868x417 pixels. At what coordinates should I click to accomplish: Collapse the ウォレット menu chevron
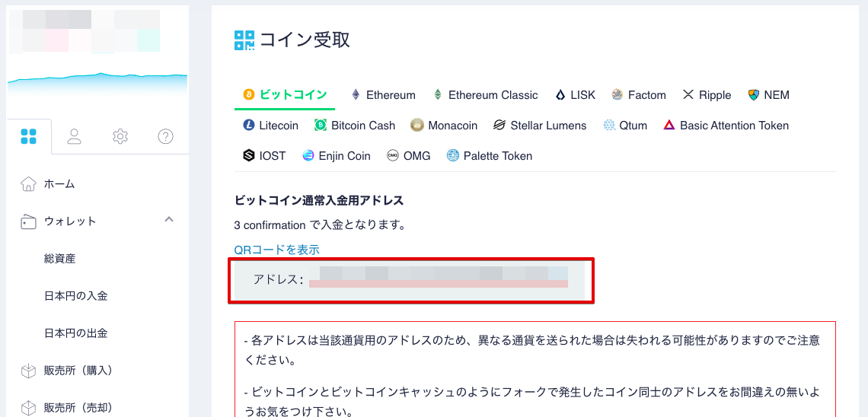pos(169,220)
